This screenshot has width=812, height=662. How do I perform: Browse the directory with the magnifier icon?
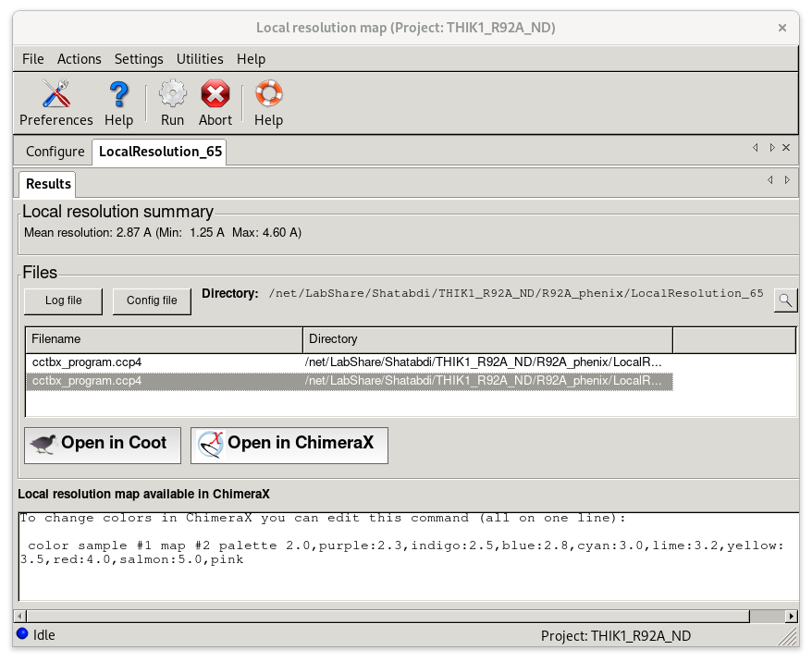pos(785,300)
